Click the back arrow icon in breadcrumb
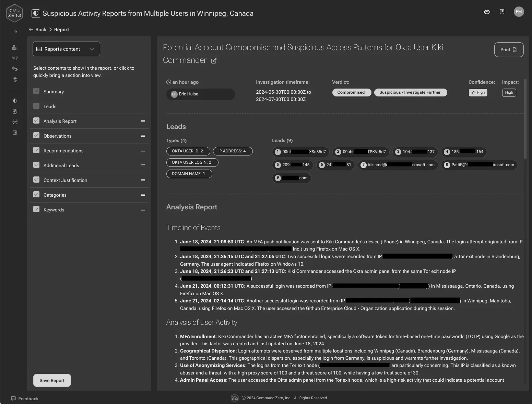The height and width of the screenshot is (404, 532). [x=31, y=30]
